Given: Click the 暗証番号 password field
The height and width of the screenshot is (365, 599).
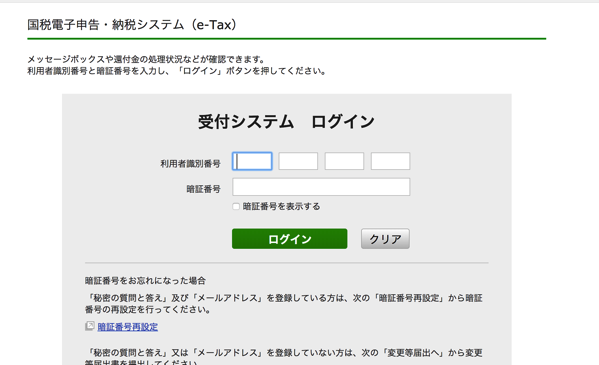Looking at the screenshot, I should coord(321,187).
